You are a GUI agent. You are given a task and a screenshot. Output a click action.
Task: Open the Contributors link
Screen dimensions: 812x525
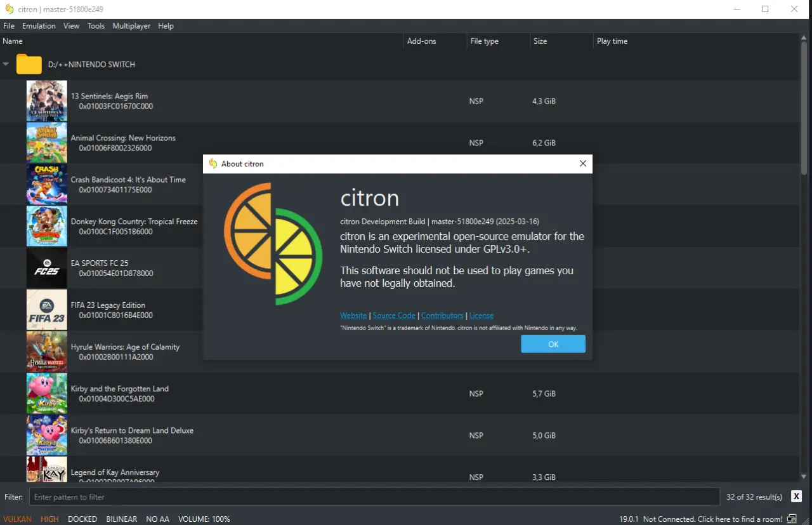[442, 316]
